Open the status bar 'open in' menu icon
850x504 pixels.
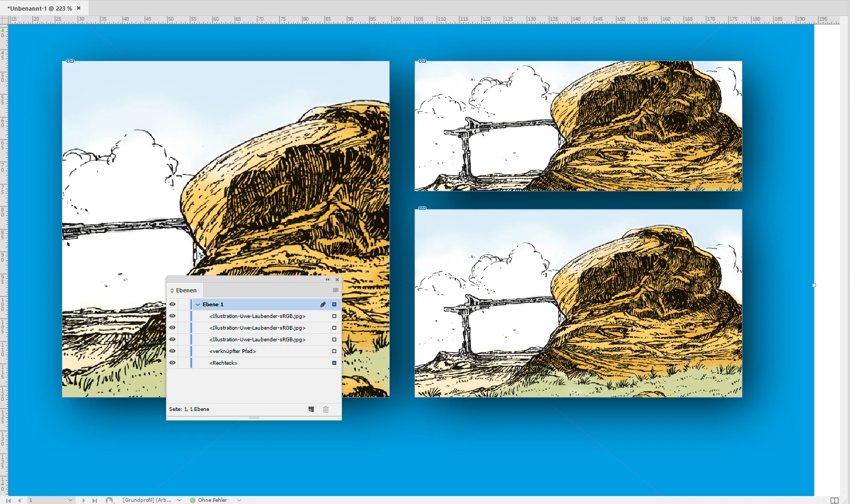pyautogui.click(x=110, y=500)
